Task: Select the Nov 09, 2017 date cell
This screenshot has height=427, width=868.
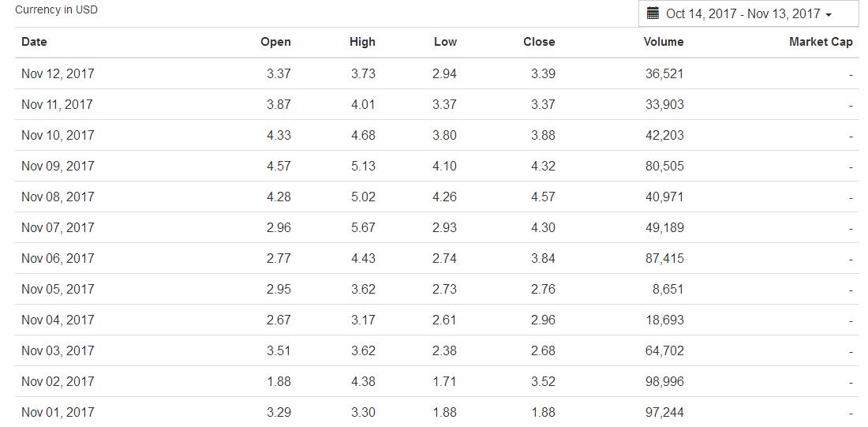Action: click(58, 166)
